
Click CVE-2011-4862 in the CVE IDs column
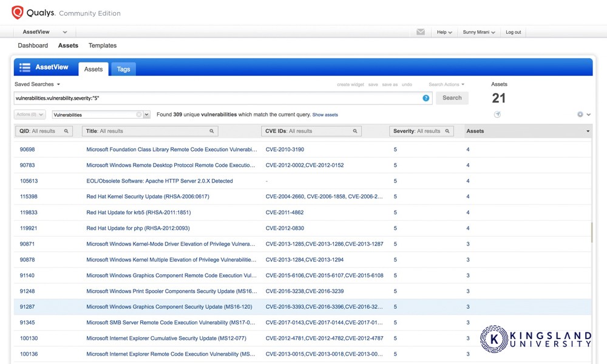click(285, 212)
